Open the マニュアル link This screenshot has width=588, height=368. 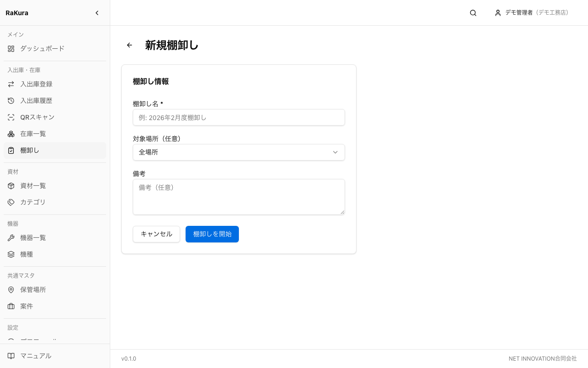(x=55, y=356)
